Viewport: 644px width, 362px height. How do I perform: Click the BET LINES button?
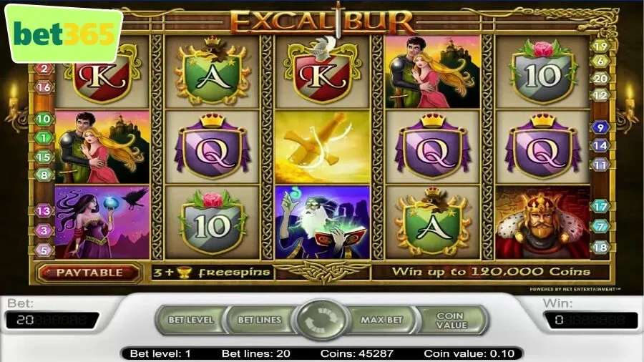point(259,320)
